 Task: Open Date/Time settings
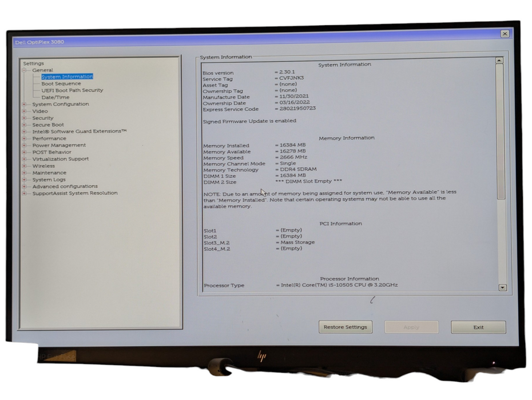point(55,97)
